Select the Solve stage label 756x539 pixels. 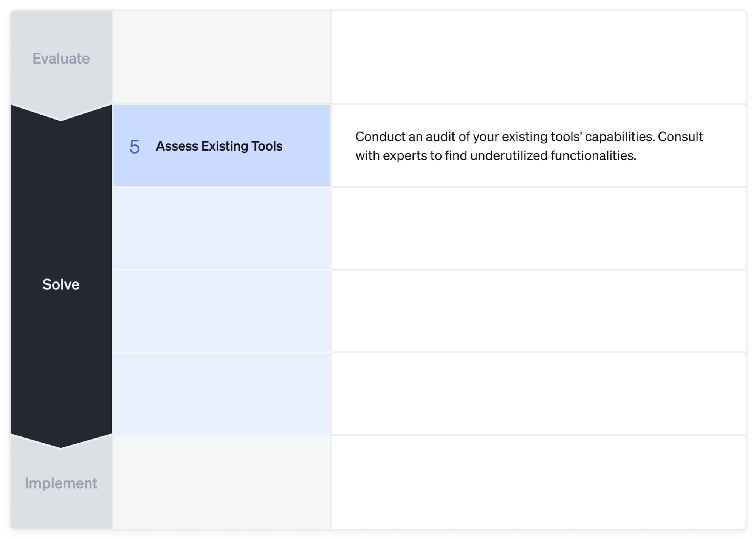pos(61,284)
